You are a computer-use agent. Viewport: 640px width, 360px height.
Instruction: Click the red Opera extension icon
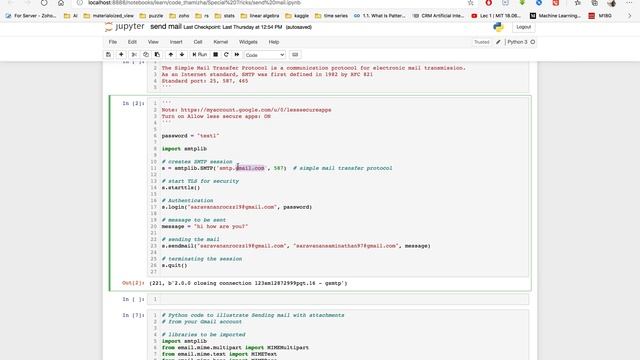click(x=489, y=3)
